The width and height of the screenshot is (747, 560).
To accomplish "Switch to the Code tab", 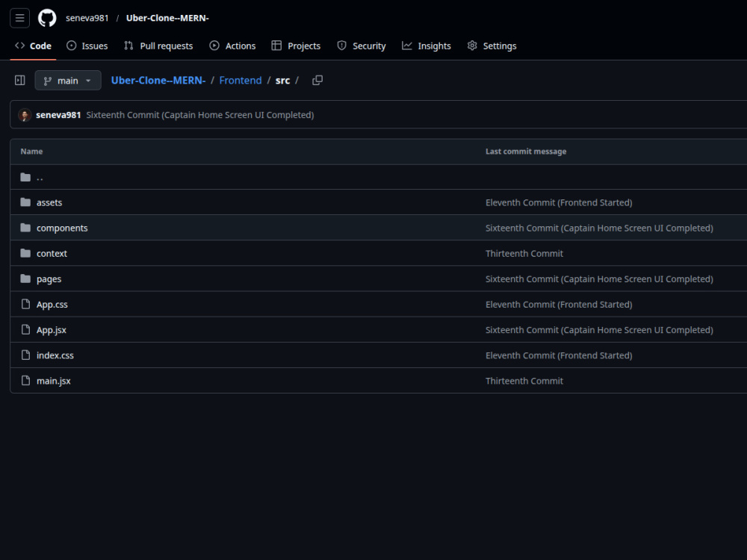I will pyautogui.click(x=34, y=46).
